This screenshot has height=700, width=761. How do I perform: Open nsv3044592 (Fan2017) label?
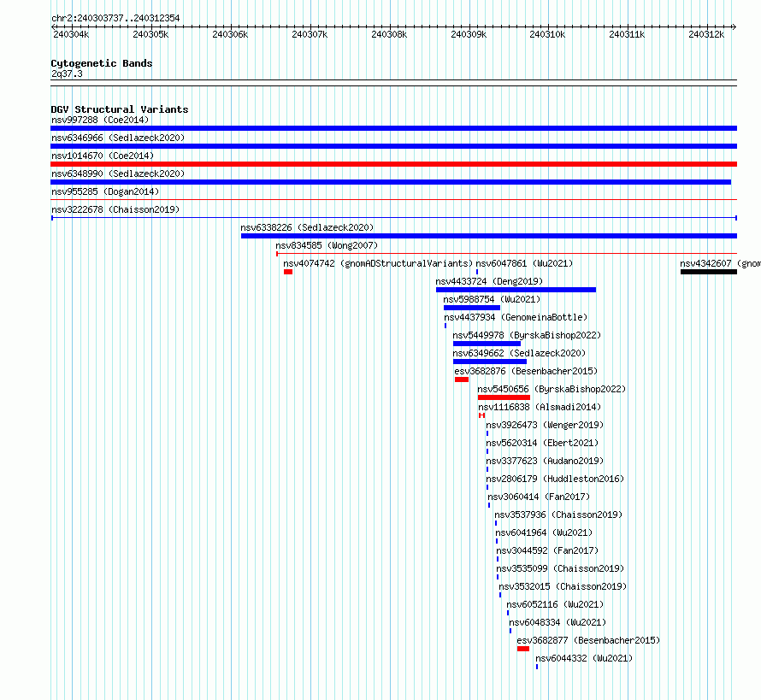[x=547, y=550]
